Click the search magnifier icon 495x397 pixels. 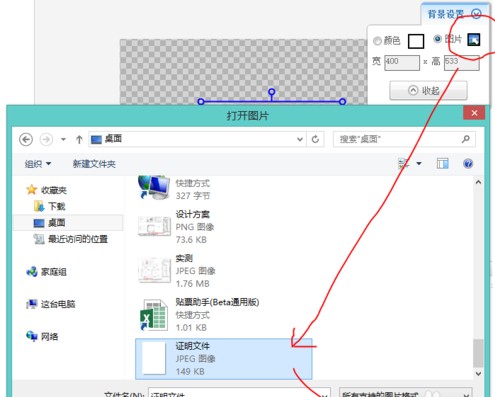466,139
